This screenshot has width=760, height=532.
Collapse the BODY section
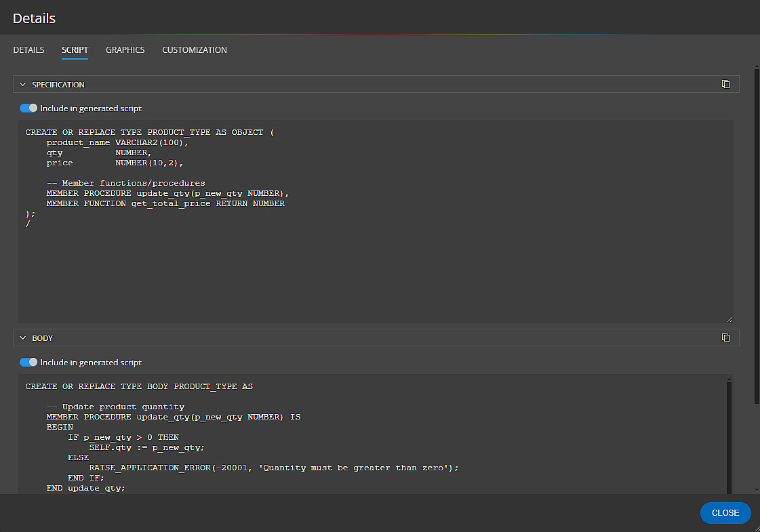22,337
